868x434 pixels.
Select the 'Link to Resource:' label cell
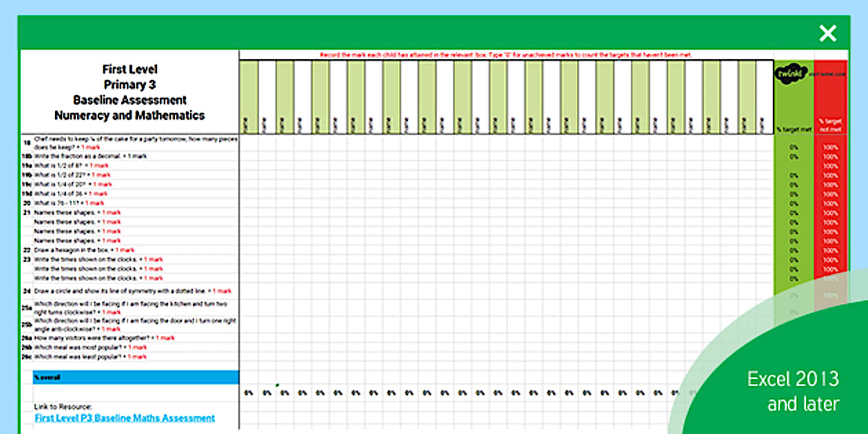63,407
